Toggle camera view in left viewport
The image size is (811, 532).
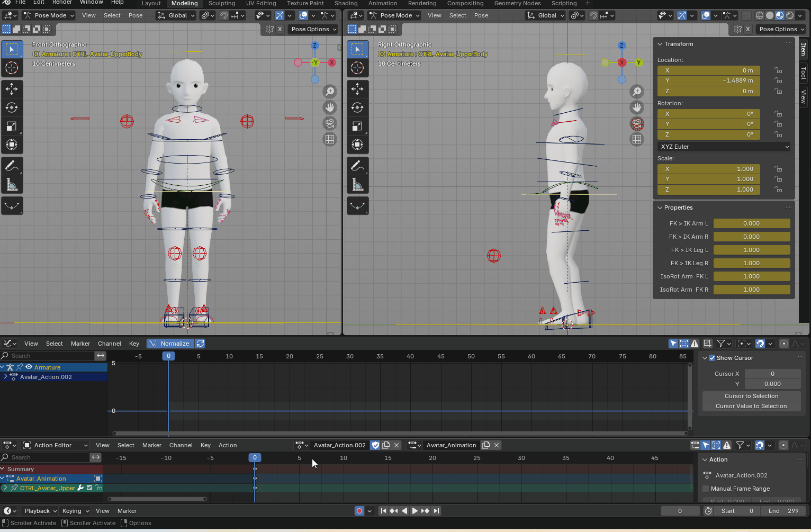tap(330, 123)
